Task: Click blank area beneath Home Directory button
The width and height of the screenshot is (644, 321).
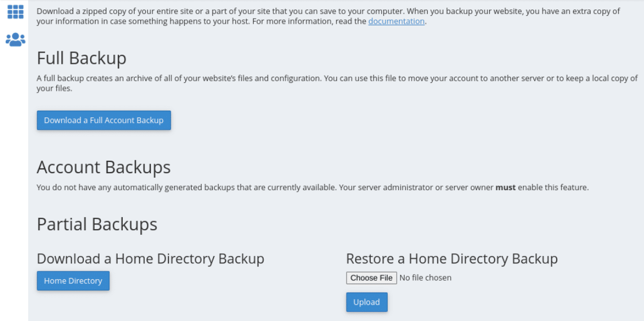Action: click(73, 307)
